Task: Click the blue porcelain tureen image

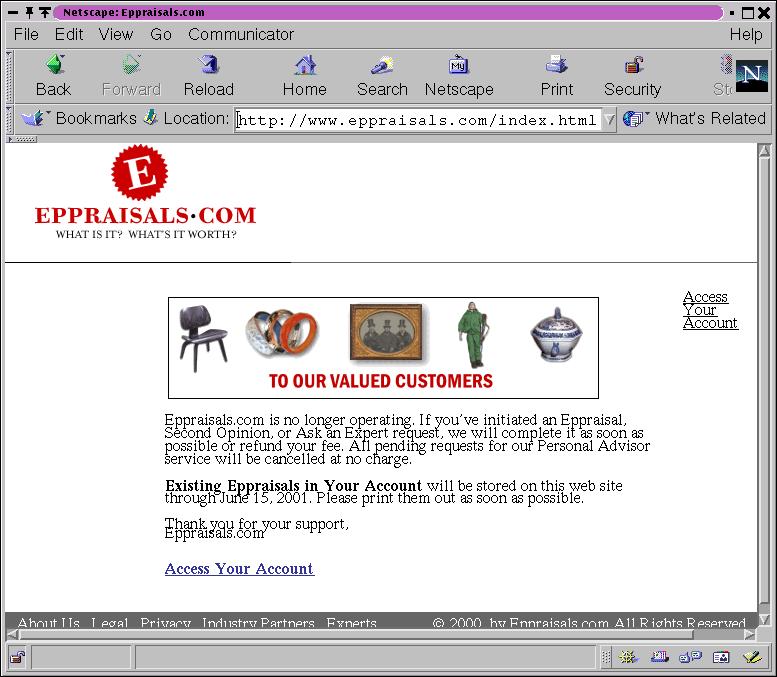Action: (556, 334)
